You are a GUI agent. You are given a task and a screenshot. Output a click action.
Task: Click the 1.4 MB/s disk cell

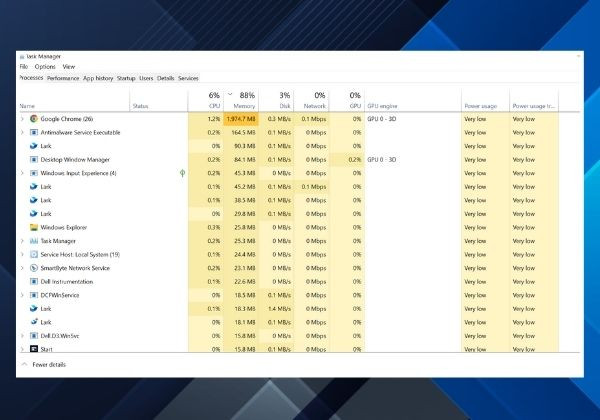pos(276,309)
